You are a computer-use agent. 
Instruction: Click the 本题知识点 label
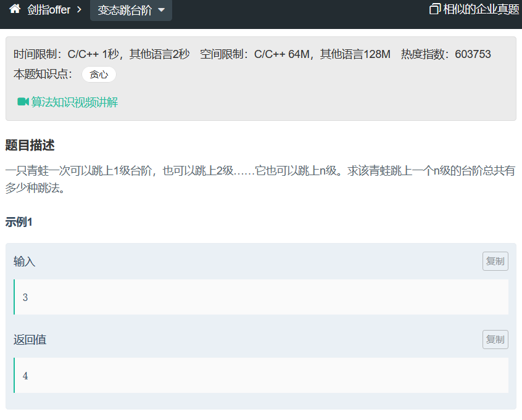click(x=43, y=74)
